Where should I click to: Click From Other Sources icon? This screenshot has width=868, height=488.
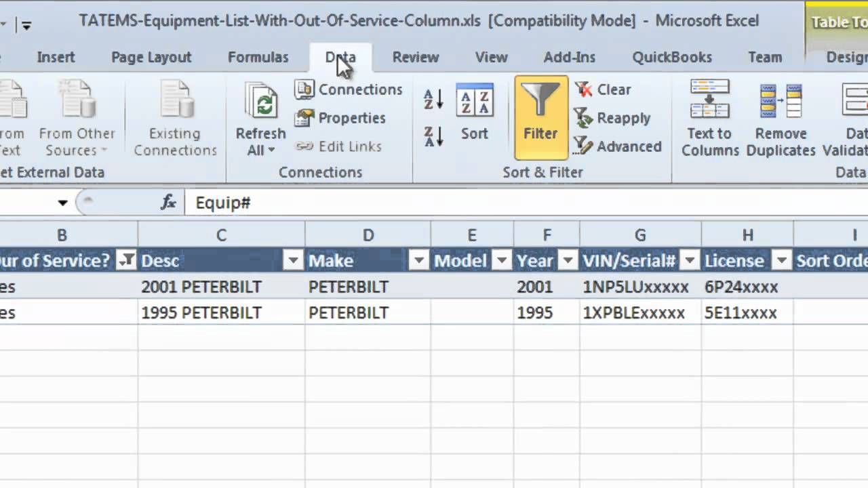(x=76, y=100)
